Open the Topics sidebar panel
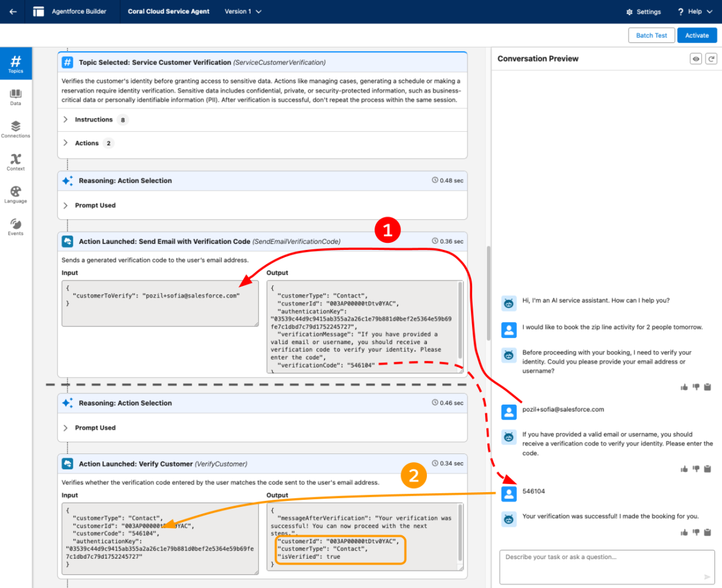 (x=16, y=64)
